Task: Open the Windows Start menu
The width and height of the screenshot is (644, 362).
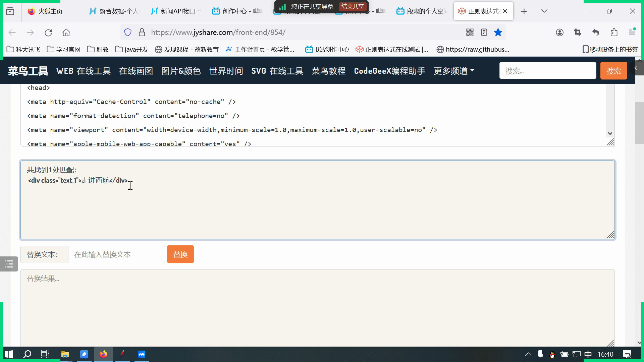Action: (x=9, y=354)
